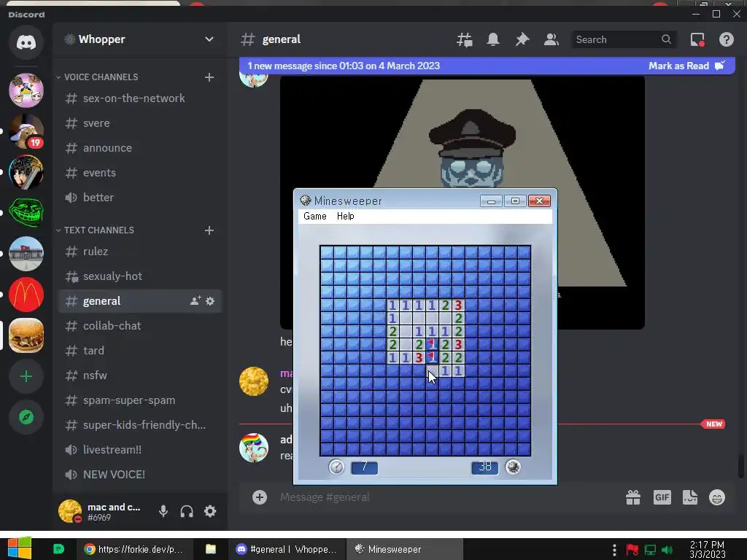Viewport: 747px width, 560px height.
Task: Click the Add a Server plus icon
Action: [26, 376]
